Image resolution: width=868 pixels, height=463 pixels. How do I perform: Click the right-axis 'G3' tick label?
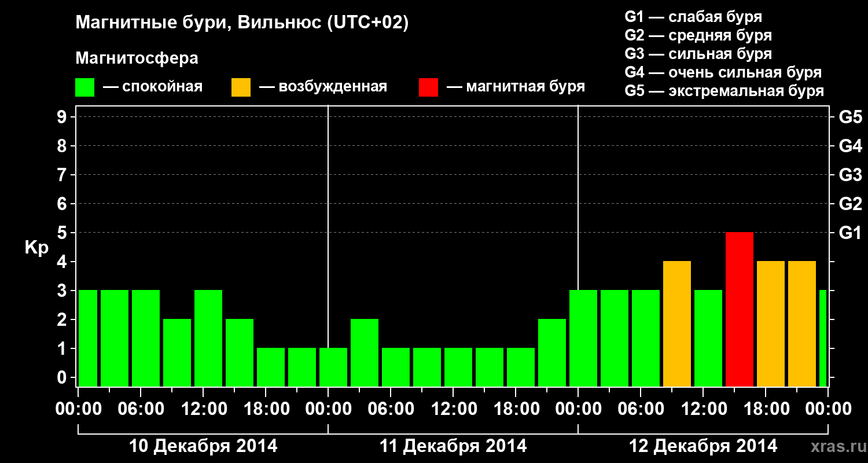pos(850,175)
